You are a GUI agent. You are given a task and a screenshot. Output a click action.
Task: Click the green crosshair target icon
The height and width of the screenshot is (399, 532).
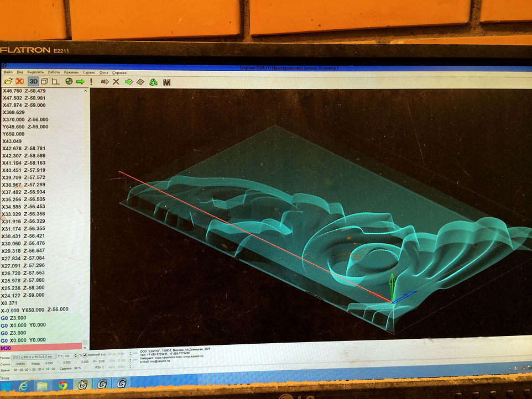point(69,81)
